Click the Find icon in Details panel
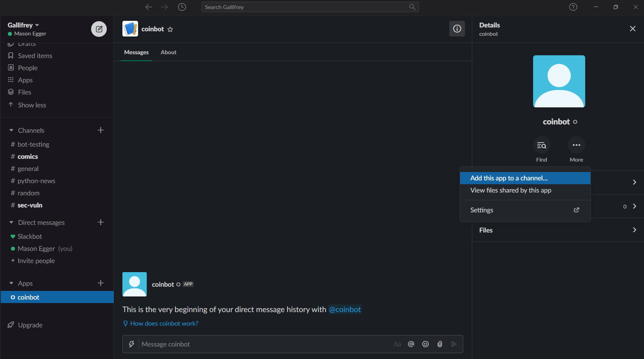The image size is (644, 359). [x=541, y=145]
